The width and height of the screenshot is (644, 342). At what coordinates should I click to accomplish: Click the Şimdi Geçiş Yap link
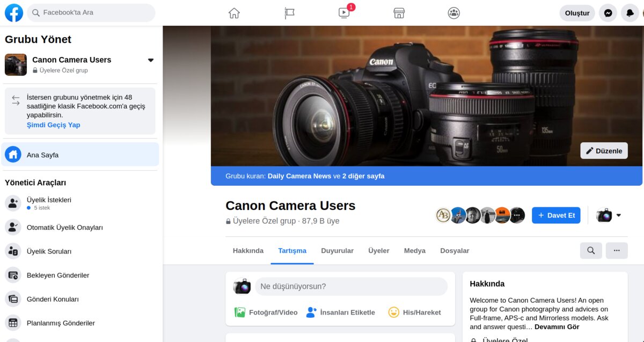point(54,125)
